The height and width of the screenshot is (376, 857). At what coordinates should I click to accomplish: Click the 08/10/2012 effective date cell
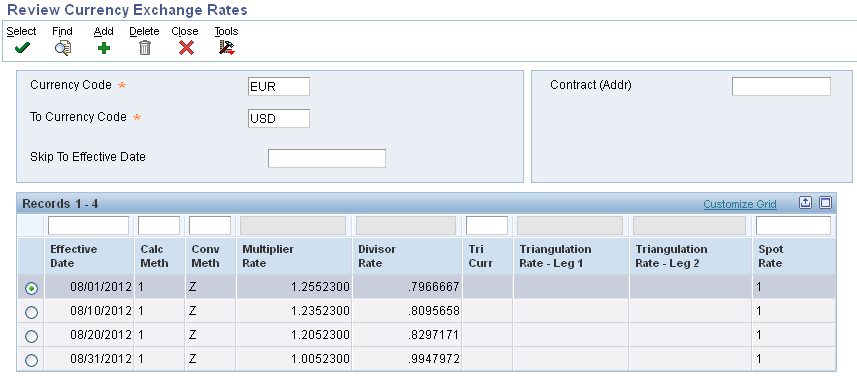[90, 310]
